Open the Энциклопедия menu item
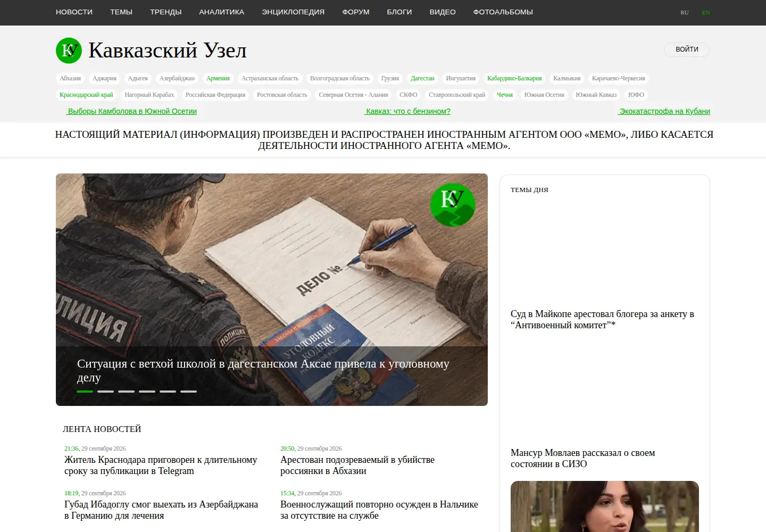Viewport: 766px width, 532px height. click(x=293, y=12)
